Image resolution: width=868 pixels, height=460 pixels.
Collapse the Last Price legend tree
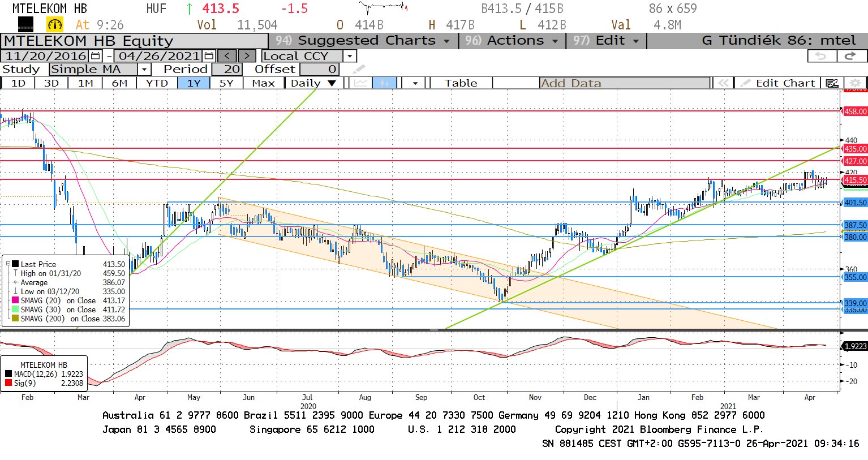click(x=7, y=264)
